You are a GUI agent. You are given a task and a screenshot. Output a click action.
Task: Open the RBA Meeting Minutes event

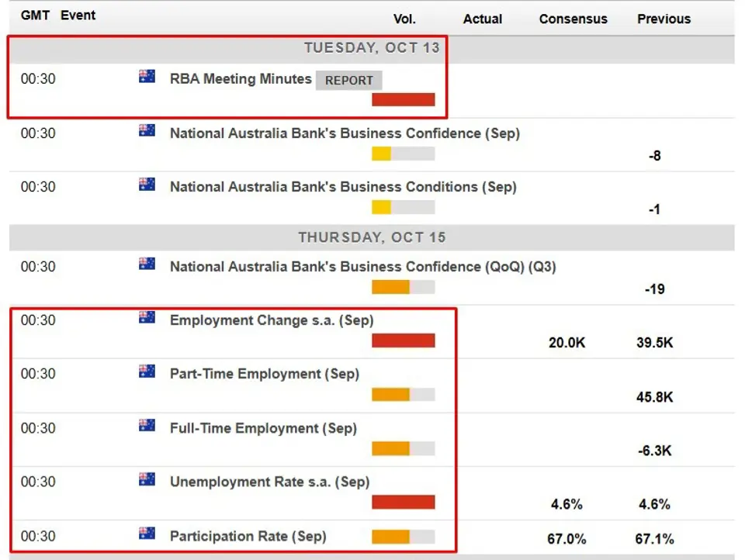click(241, 79)
